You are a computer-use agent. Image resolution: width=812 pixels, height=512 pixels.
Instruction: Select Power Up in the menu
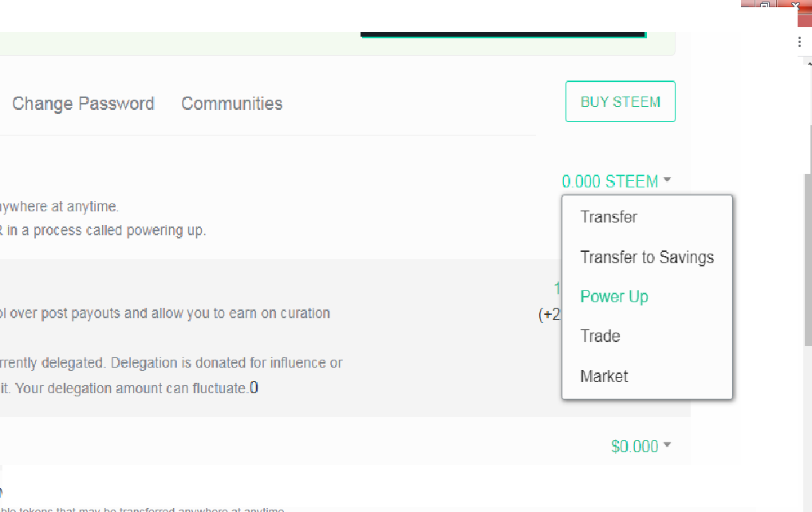[x=614, y=297]
